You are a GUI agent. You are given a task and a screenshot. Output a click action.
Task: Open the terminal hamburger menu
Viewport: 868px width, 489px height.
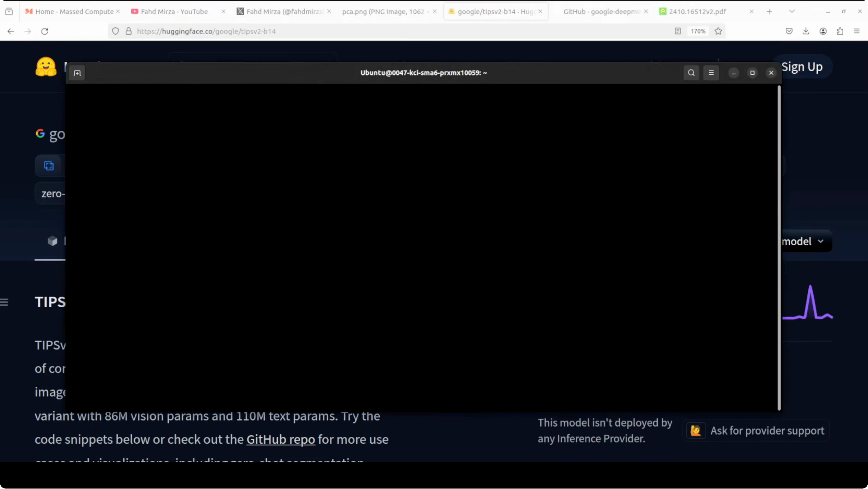pyautogui.click(x=711, y=73)
